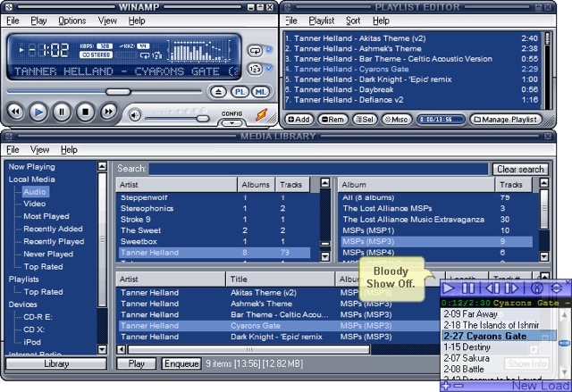The width and height of the screenshot is (572, 392).
Task: Click the song seek bar handle
Action: (x=118, y=92)
